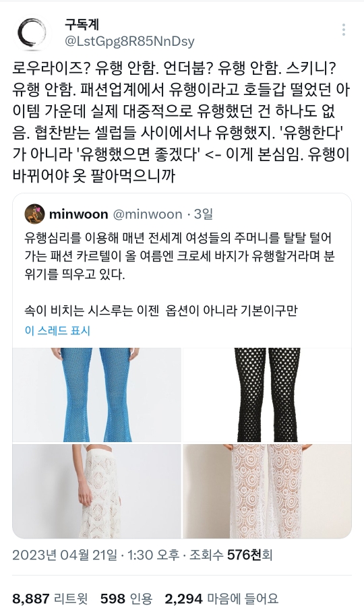This screenshot has height=616, width=364.
Task: Click the 이 스레드 표시 link
Action: coord(57,330)
